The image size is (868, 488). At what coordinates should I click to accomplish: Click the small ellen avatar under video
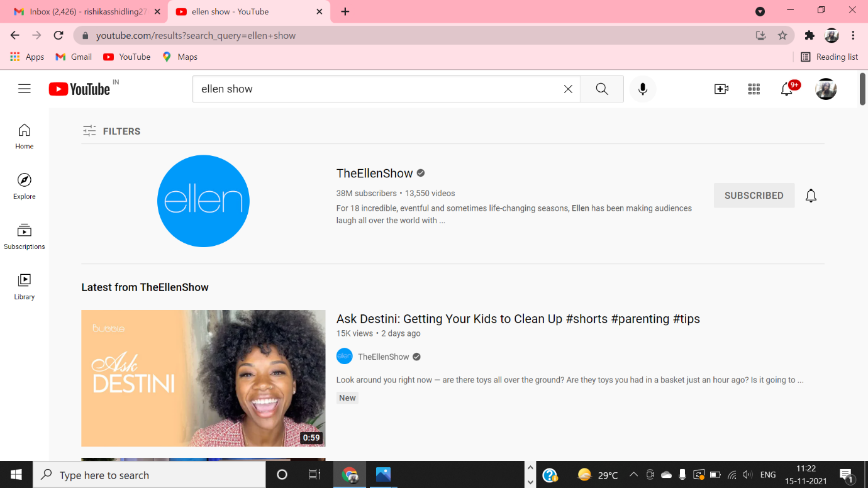pos(345,357)
